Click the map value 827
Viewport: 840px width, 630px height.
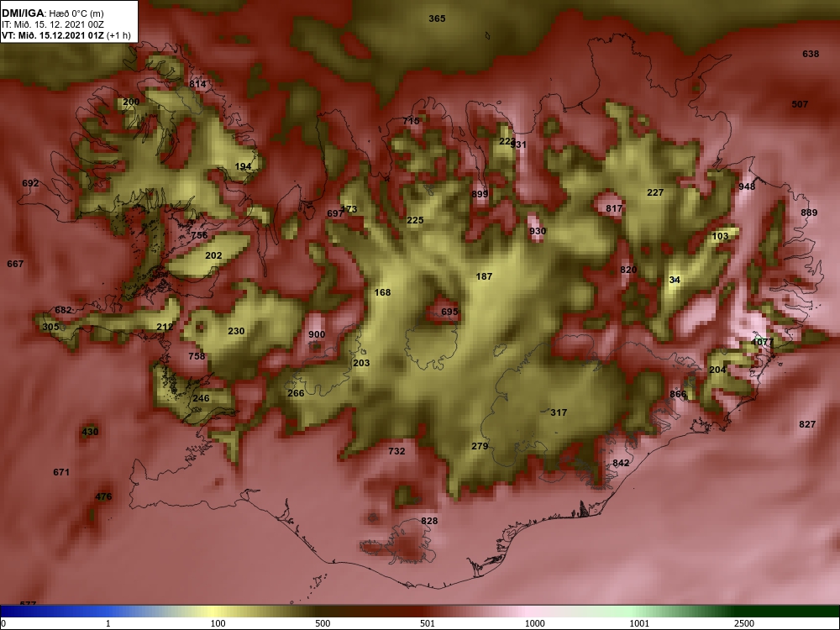pos(807,424)
